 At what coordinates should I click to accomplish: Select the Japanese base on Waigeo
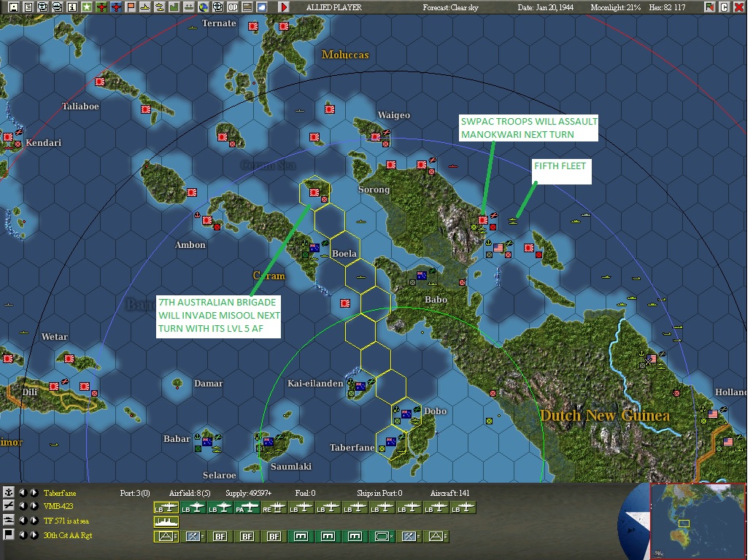[376, 137]
